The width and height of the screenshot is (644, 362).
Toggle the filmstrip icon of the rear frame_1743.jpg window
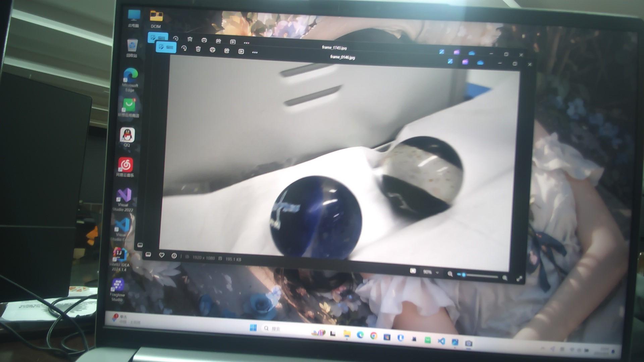[140, 245]
